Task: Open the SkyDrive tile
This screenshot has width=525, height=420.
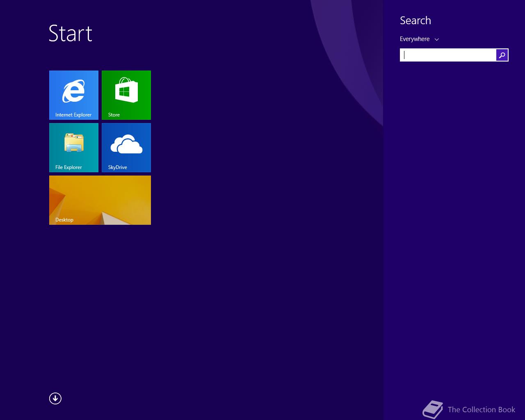Action: (x=126, y=148)
